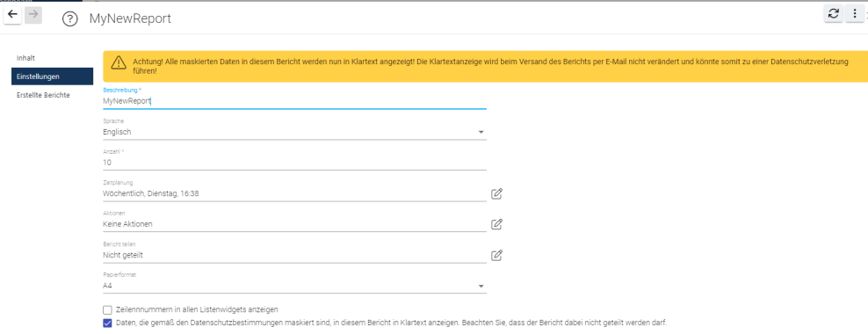868x334 pixels.
Task: Select the Einstellungen sidebar item
Action: [52, 76]
